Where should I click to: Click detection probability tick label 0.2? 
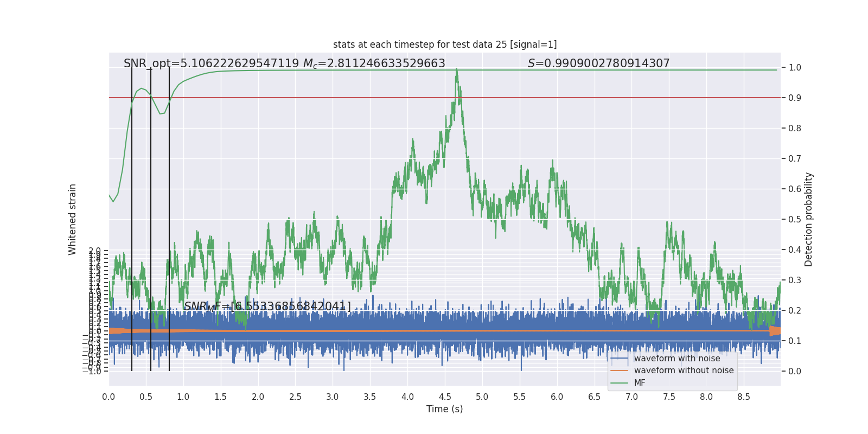coord(795,311)
